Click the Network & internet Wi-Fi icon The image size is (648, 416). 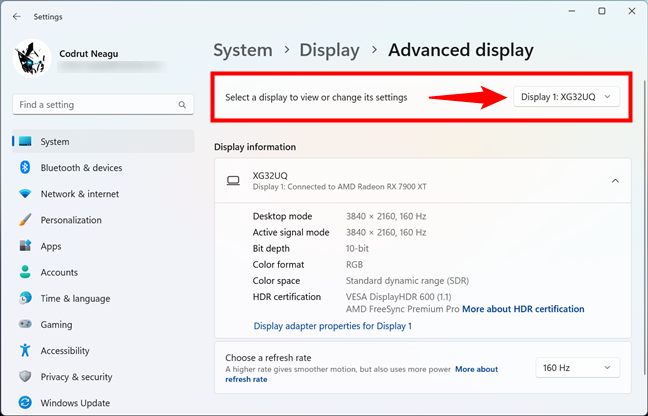(25, 193)
